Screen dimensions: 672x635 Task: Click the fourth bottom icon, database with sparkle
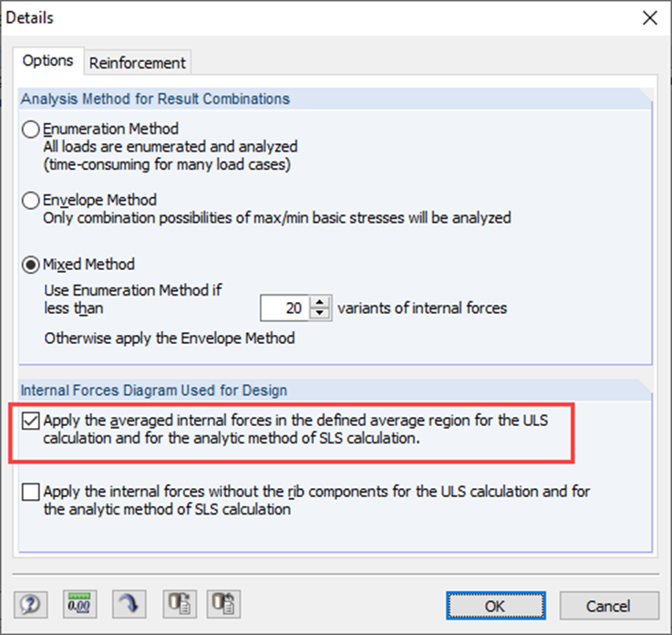[x=178, y=604]
